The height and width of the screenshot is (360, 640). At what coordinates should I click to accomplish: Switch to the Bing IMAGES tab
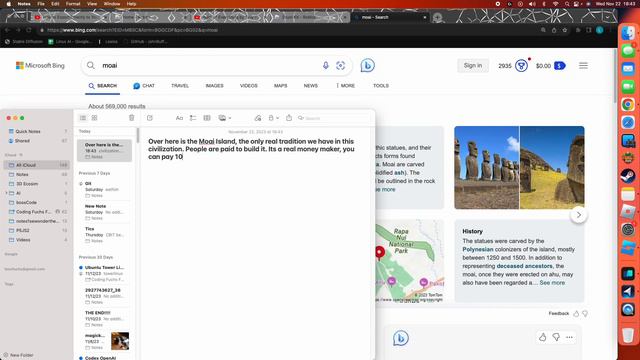point(214,86)
